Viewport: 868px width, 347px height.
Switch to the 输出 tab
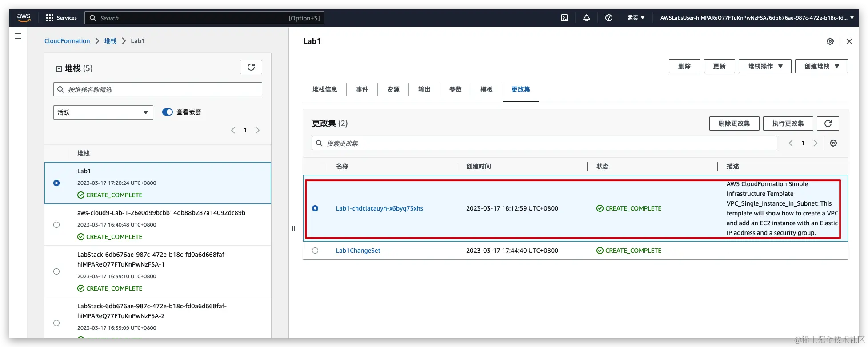point(424,89)
